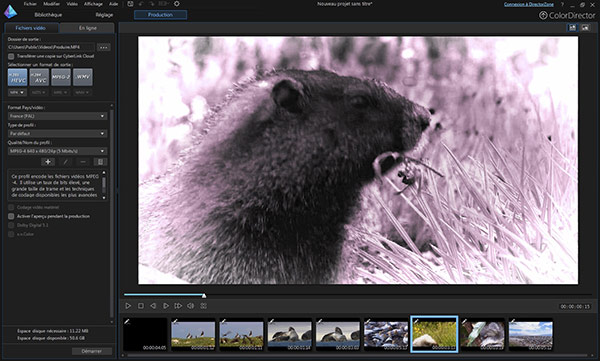Image resolution: width=600 pixels, height=361 pixels.
Task: Toggle Dolby Digital 5.1 checkbox
Action: coord(11,225)
